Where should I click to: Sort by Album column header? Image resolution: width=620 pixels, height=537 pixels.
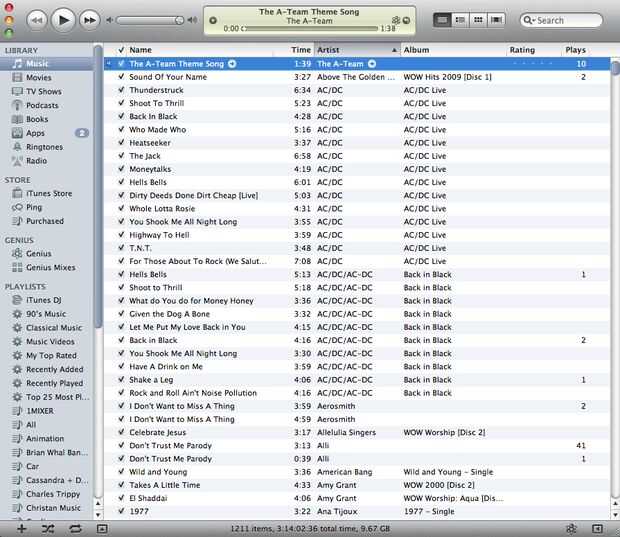[x=454, y=50]
